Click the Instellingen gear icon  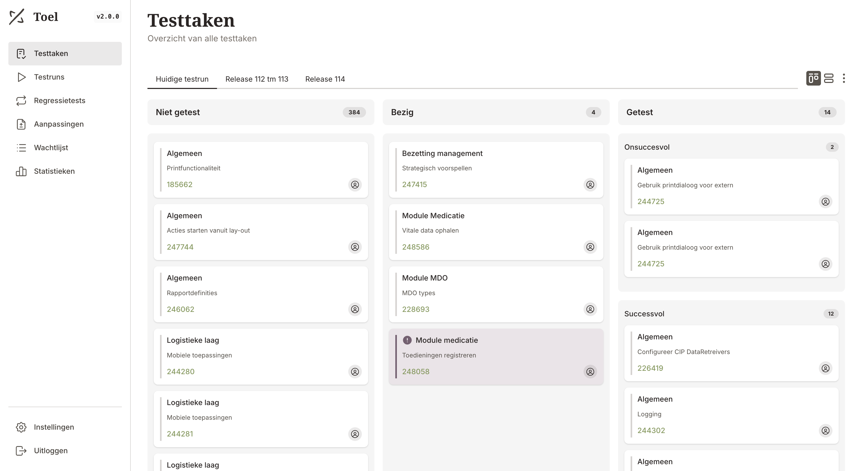click(x=21, y=427)
